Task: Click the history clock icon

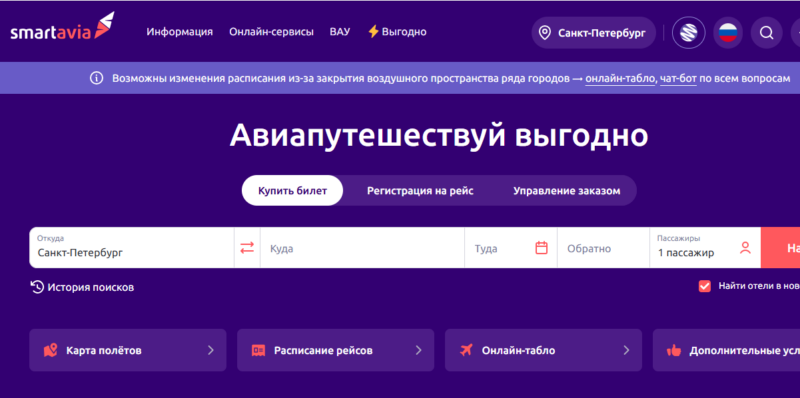Action: [x=37, y=287]
